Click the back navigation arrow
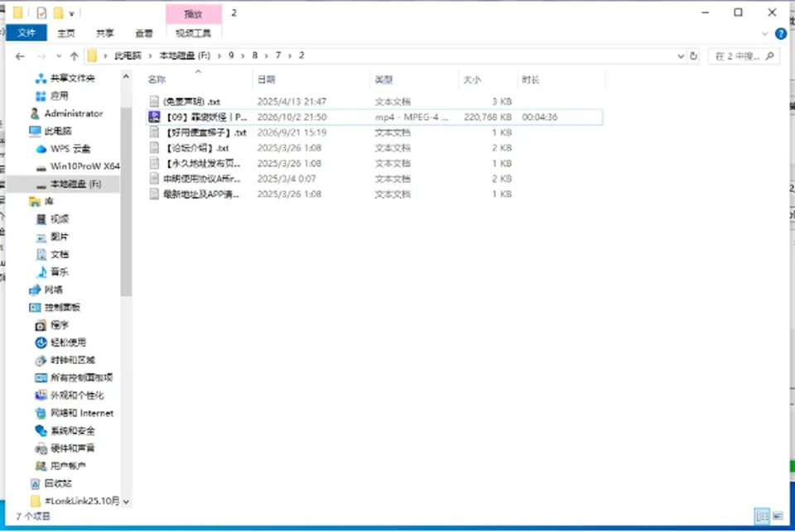Viewport: 795px width, 532px height. [x=20, y=56]
